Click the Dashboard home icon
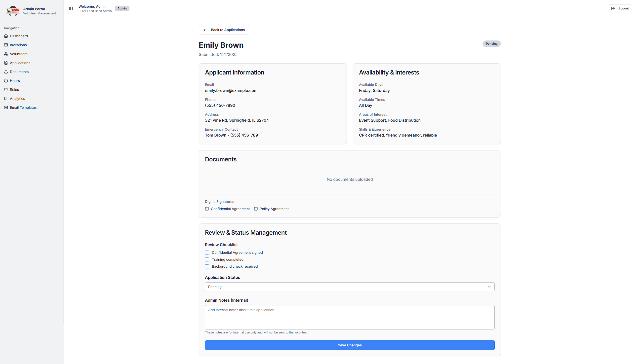 click(x=6, y=36)
